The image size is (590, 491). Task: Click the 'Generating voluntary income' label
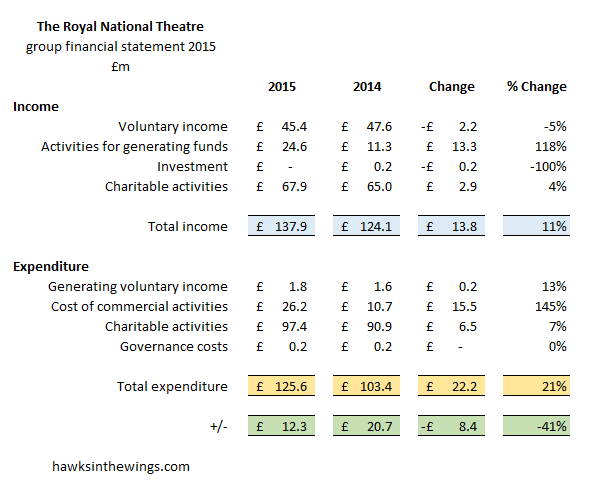(x=138, y=287)
